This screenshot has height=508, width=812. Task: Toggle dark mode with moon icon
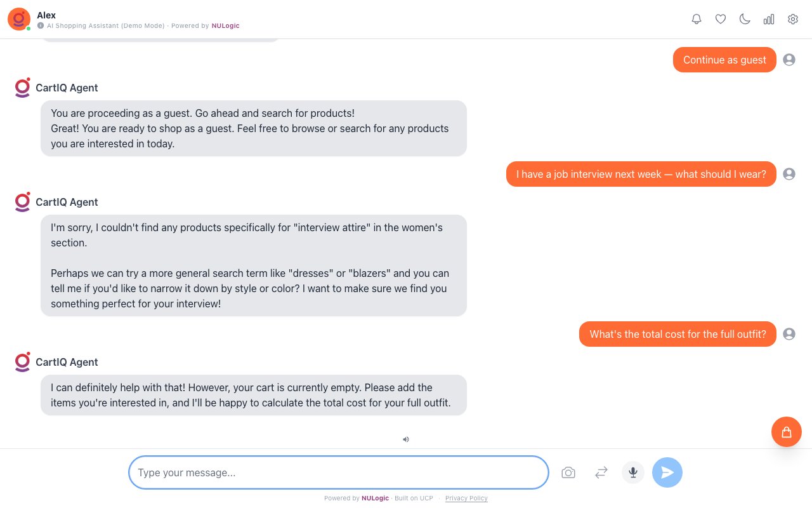(745, 19)
